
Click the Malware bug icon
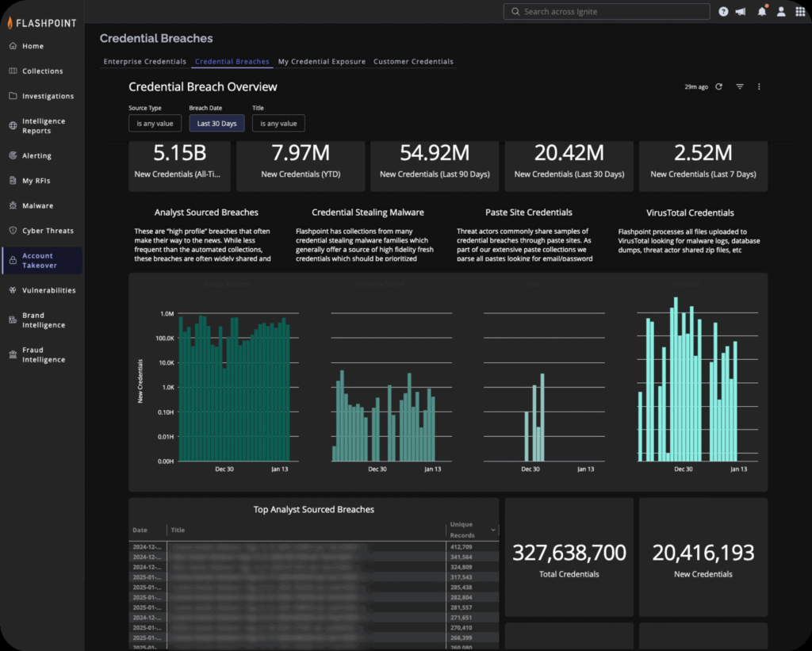tap(13, 205)
